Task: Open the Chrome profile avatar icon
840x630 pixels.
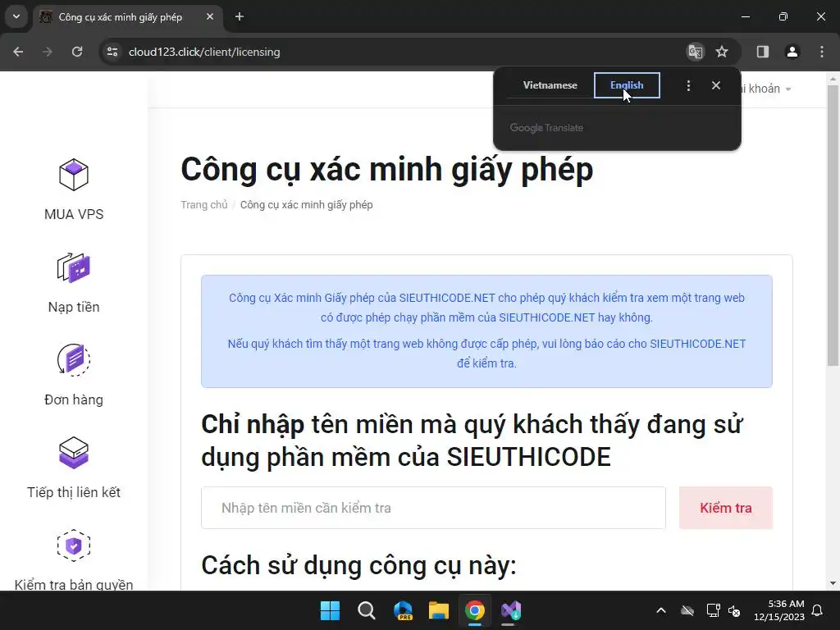Action: pos(792,52)
